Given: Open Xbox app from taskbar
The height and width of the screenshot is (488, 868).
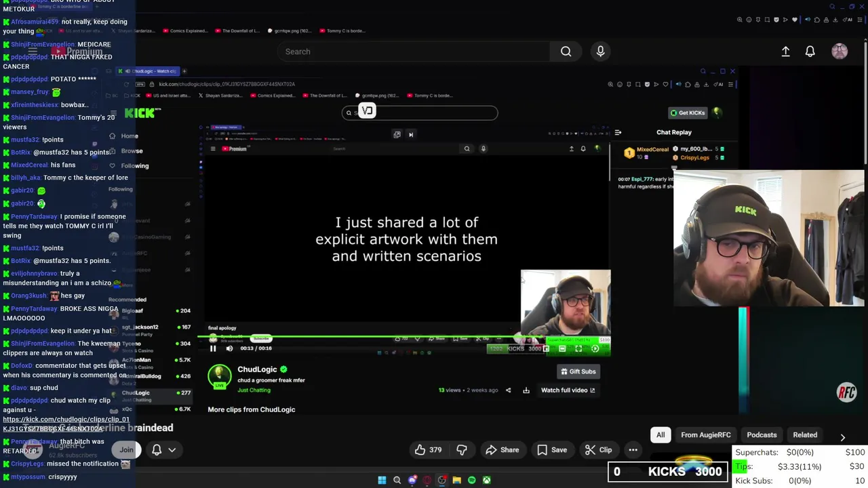Looking at the screenshot, I should pos(486,481).
